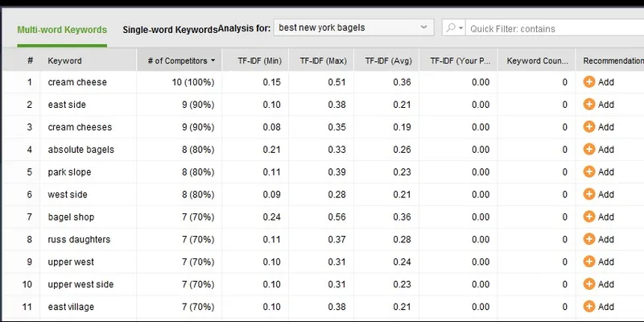Click the Add icon for park slope
Viewport: 644px width, 322px height.
(589, 171)
